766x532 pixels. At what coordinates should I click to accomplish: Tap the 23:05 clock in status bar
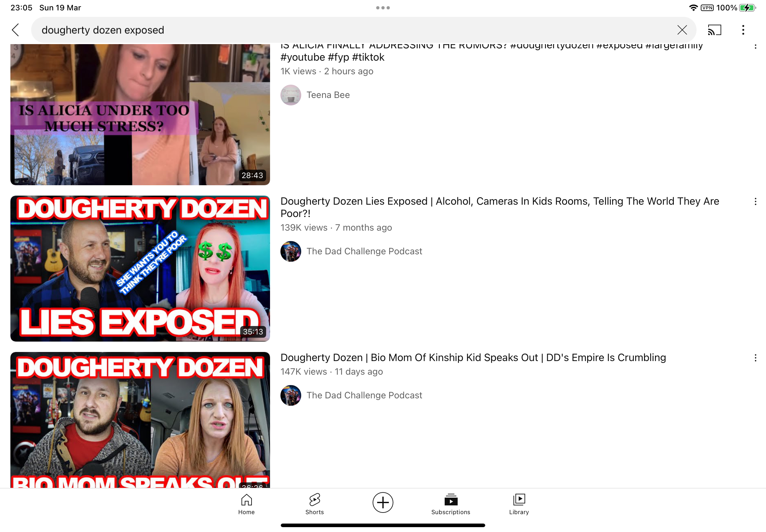(21, 8)
